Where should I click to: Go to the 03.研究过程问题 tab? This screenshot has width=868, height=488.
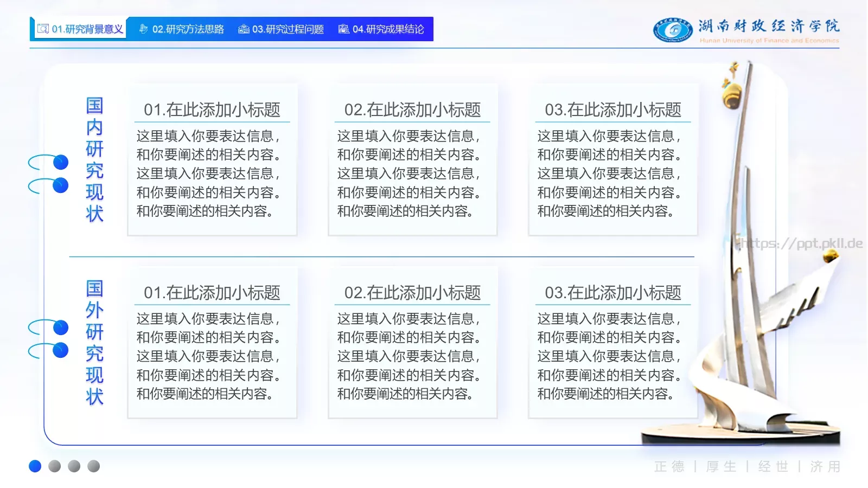click(x=281, y=29)
